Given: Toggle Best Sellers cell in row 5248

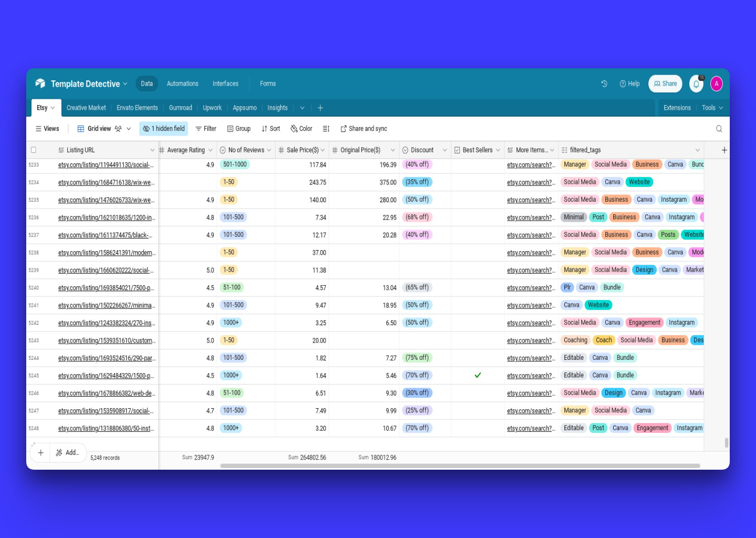Looking at the screenshot, I should point(478,428).
